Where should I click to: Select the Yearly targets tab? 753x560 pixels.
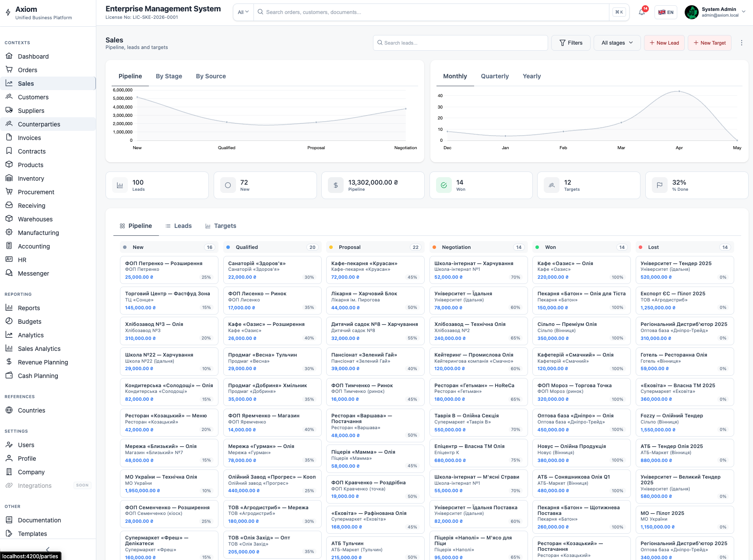click(x=532, y=76)
